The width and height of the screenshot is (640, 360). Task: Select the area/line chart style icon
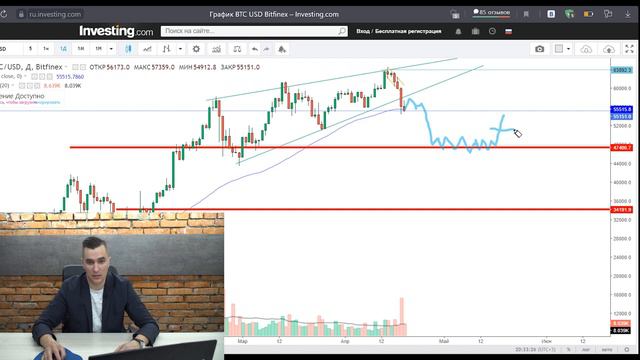[147, 49]
